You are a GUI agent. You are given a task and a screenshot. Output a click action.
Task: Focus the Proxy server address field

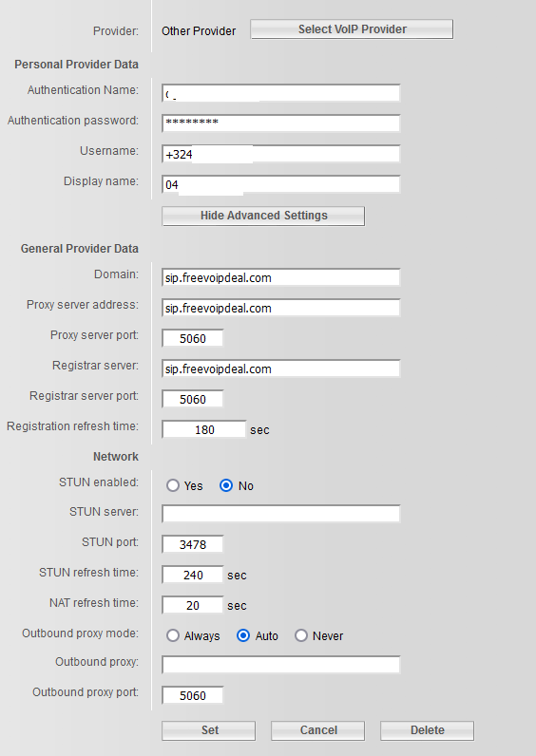click(280, 308)
